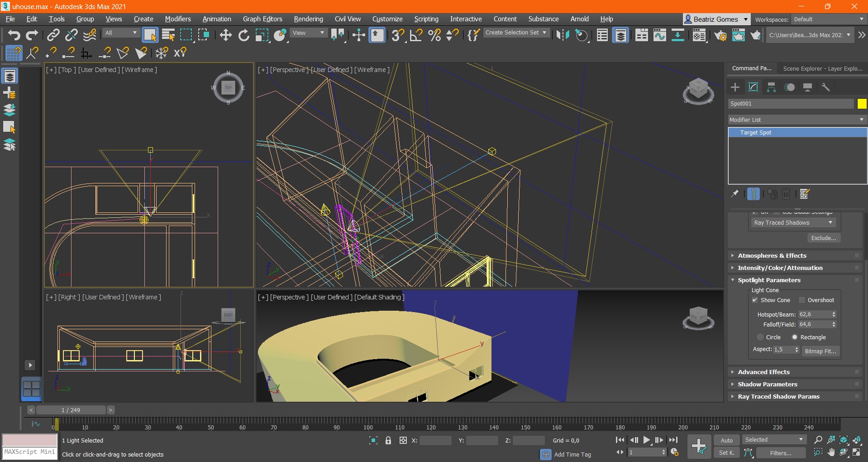Open Select by Name list
This screenshot has height=462, width=868.
(168, 35)
